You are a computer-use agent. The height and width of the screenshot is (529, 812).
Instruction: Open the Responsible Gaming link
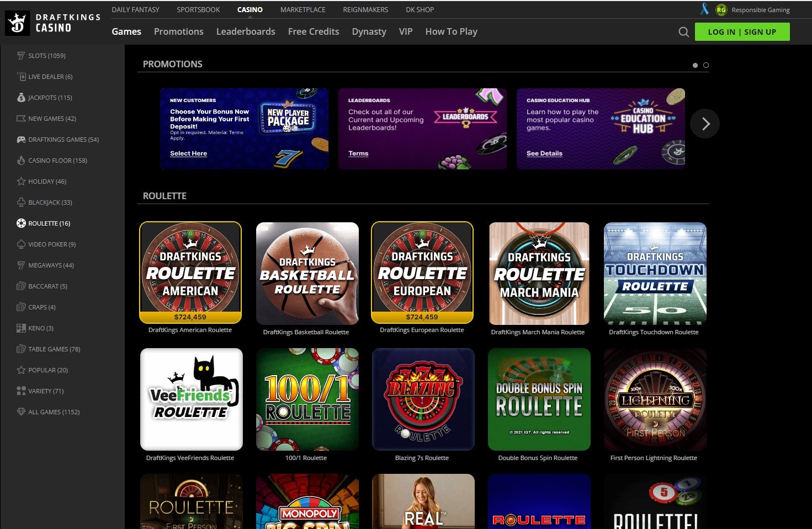(761, 10)
